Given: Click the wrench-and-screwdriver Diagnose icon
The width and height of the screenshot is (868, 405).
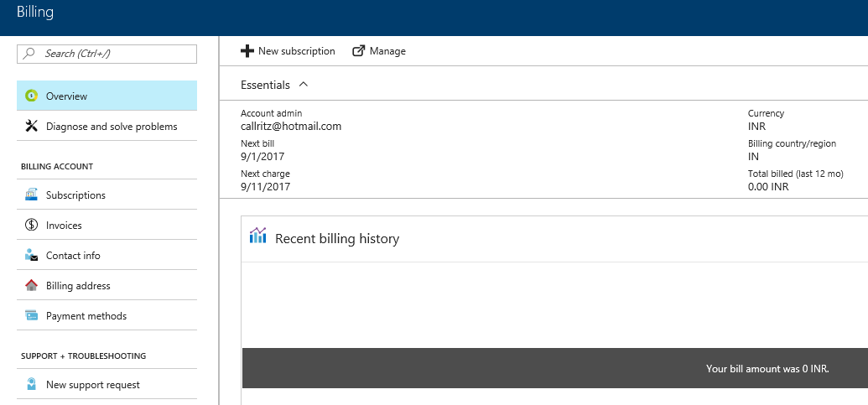Looking at the screenshot, I should click(x=32, y=126).
